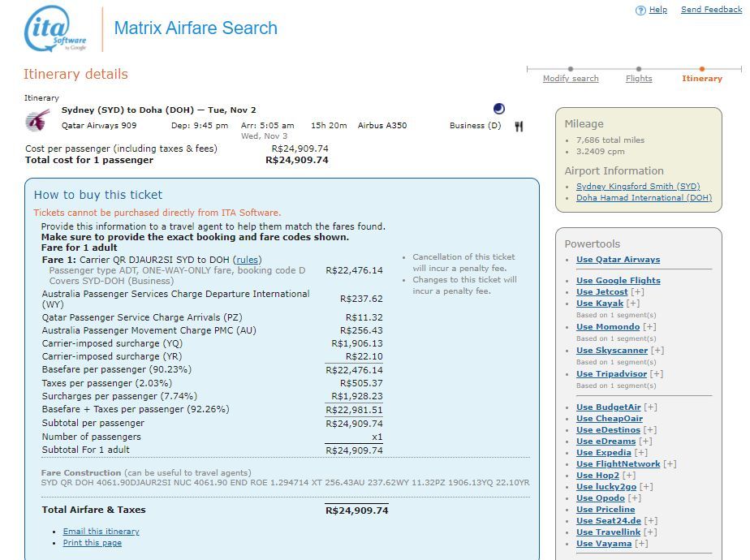The width and height of the screenshot is (750, 560).
Task: Select the Itinerary step
Action: click(701, 79)
